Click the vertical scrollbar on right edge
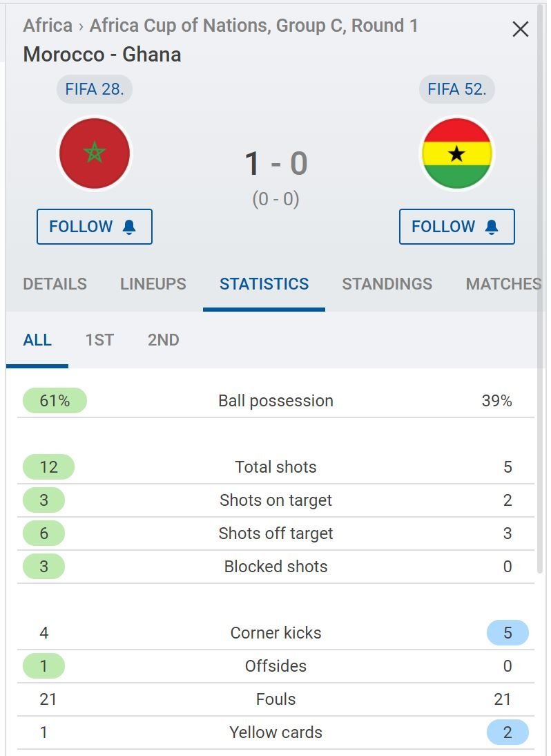The height and width of the screenshot is (756, 551). [x=540, y=290]
